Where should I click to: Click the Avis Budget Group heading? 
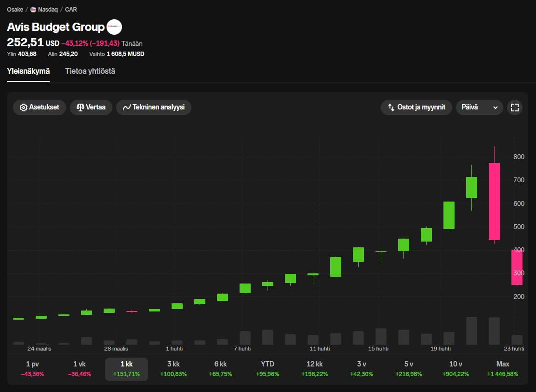click(x=56, y=27)
